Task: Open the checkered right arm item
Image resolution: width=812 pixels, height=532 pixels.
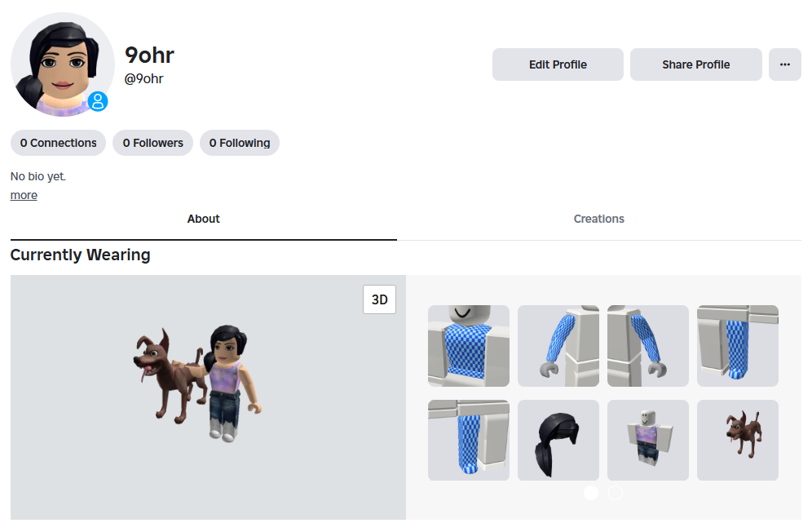Action: tap(558, 346)
